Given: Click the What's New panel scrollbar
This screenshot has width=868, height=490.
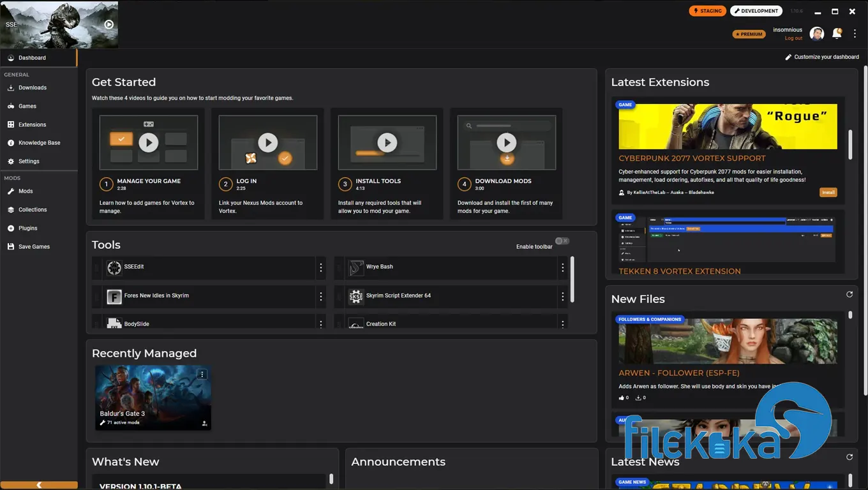Looking at the screenshot, I should [x=331, y=479].
